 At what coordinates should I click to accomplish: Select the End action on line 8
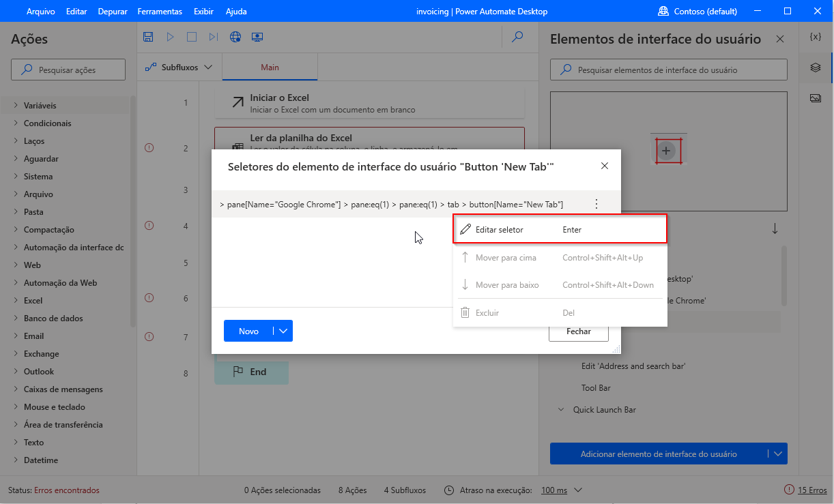click(251, 372)
